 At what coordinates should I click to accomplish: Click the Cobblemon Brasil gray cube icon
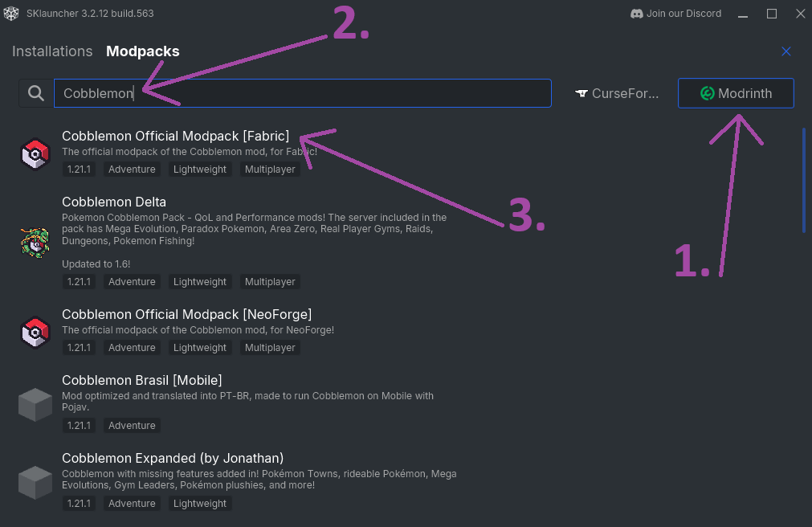(x=35, y=405)
